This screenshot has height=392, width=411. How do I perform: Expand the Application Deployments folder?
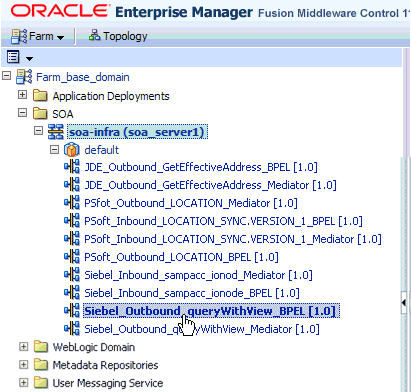pos(22,95)
